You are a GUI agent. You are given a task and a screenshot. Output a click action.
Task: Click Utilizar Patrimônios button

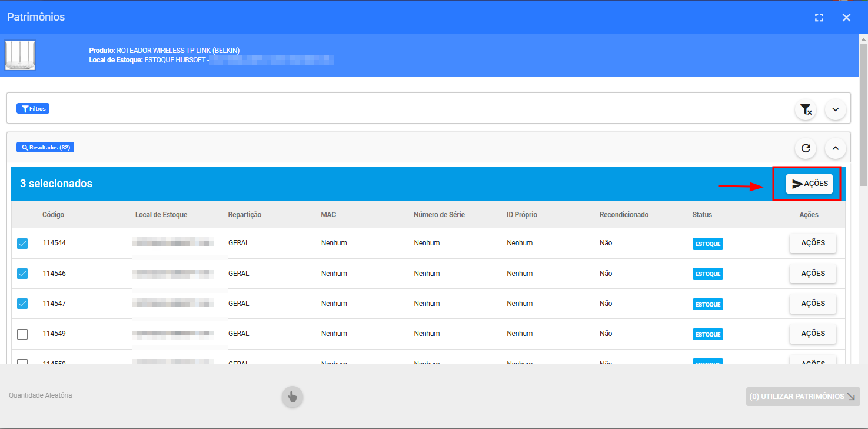(803, 397)
